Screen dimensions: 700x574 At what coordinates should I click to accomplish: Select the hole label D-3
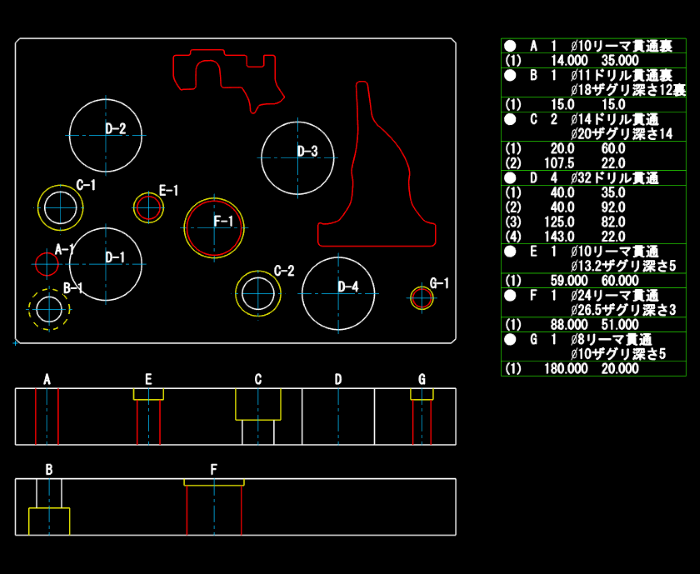(x=308, y=151)
